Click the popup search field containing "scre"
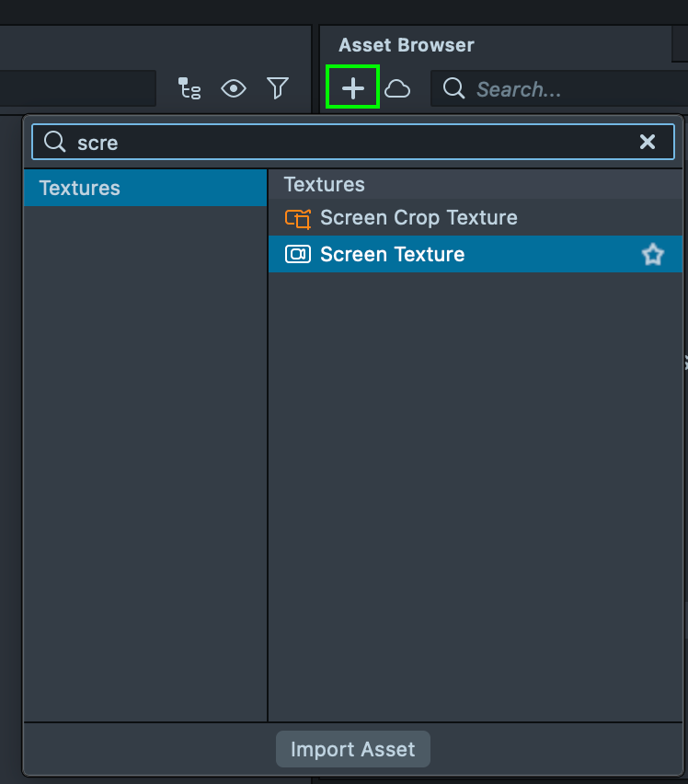The width and height of the screenshot is (688, 784). pos(350,143)
